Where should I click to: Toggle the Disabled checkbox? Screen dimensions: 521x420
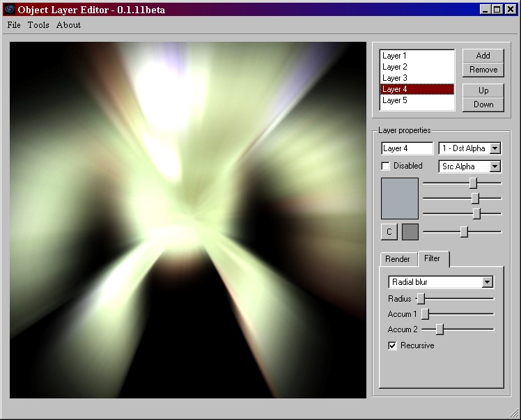coord(386,166)
